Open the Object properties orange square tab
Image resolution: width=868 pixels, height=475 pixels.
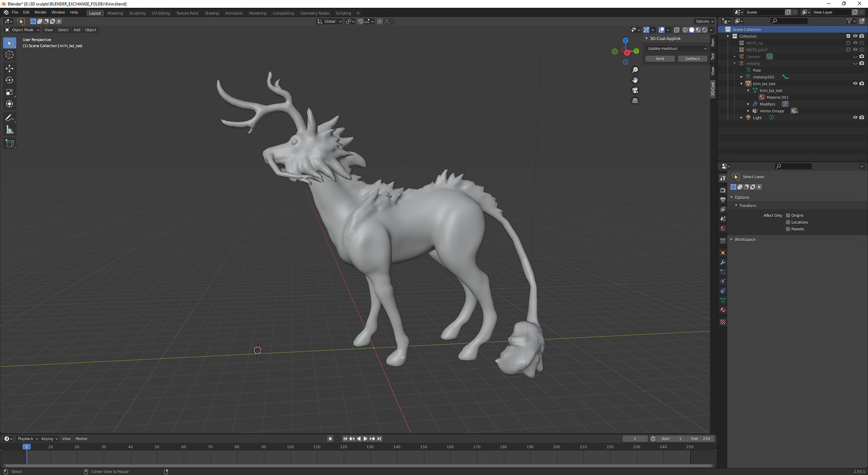[x=723, y=253]
